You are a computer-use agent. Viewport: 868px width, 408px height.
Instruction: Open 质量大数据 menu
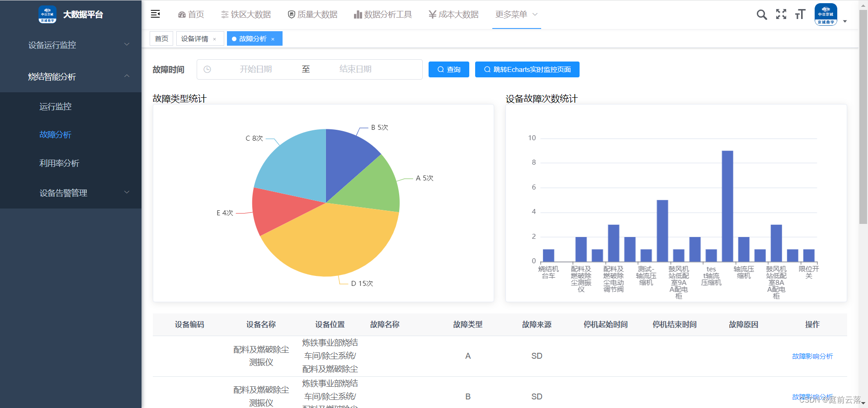(313, 14)
